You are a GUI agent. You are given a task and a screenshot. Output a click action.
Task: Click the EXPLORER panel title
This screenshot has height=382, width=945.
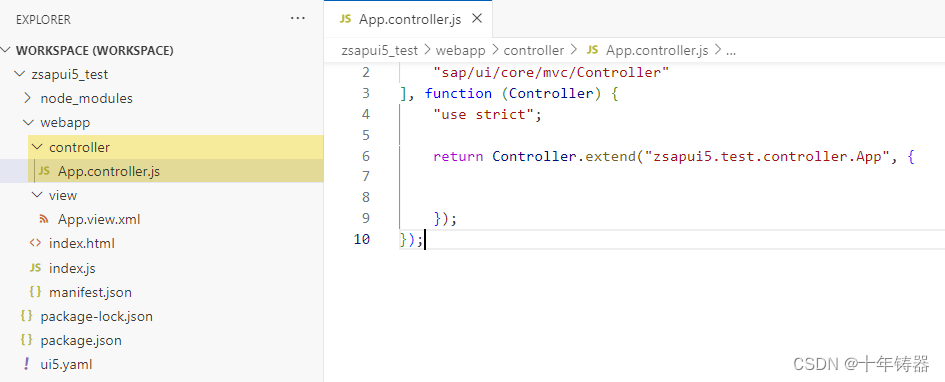pos(43,20)
